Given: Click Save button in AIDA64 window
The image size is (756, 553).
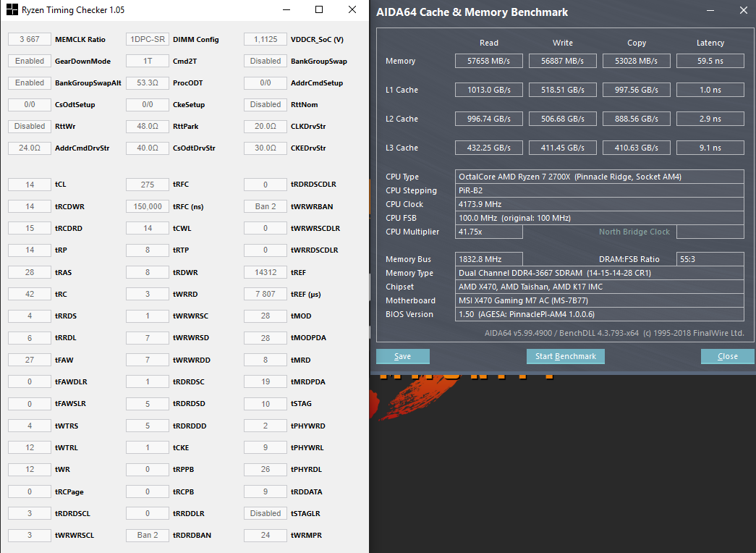Looking at the screenshot, I should [x=402, y=356].
